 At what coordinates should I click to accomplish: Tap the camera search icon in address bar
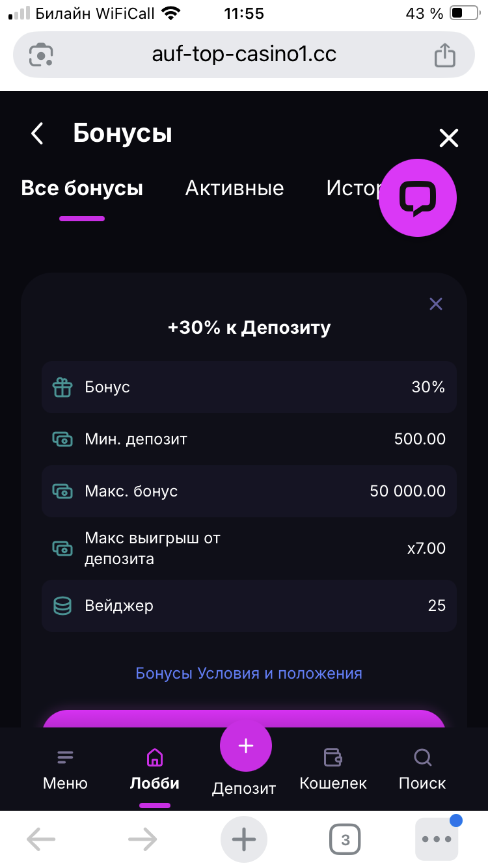41,55
